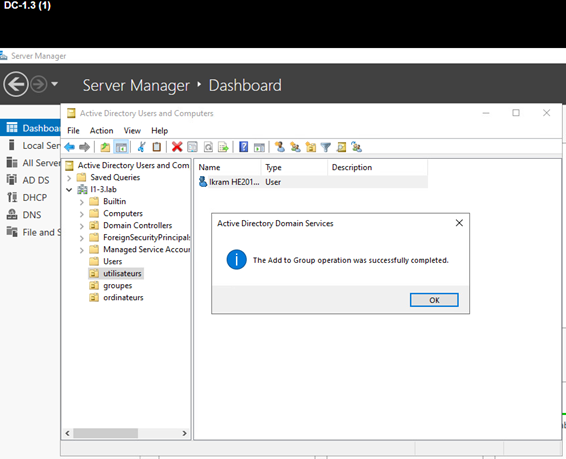Expand the Computers container

(x=82, y=214)
